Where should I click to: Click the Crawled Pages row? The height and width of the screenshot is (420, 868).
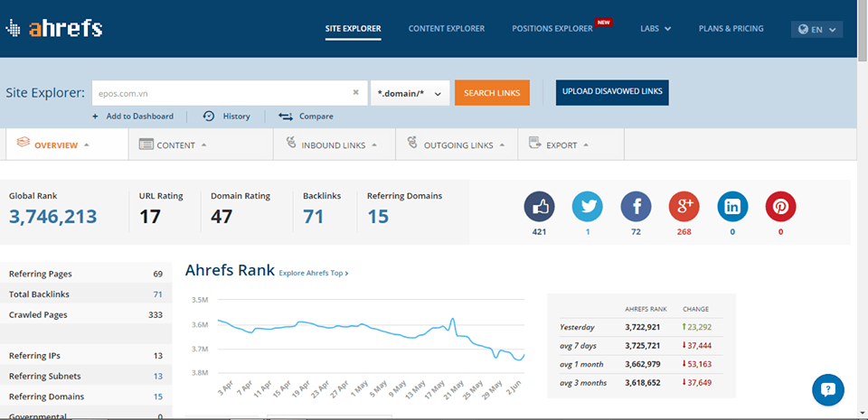[86, 315]
